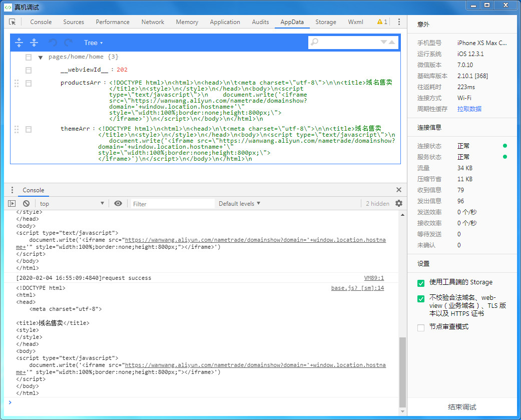The width and height of the screenshot is (521, 420).
Task: Open the DevTools more options menu
Action: click(x=399, y=22)
